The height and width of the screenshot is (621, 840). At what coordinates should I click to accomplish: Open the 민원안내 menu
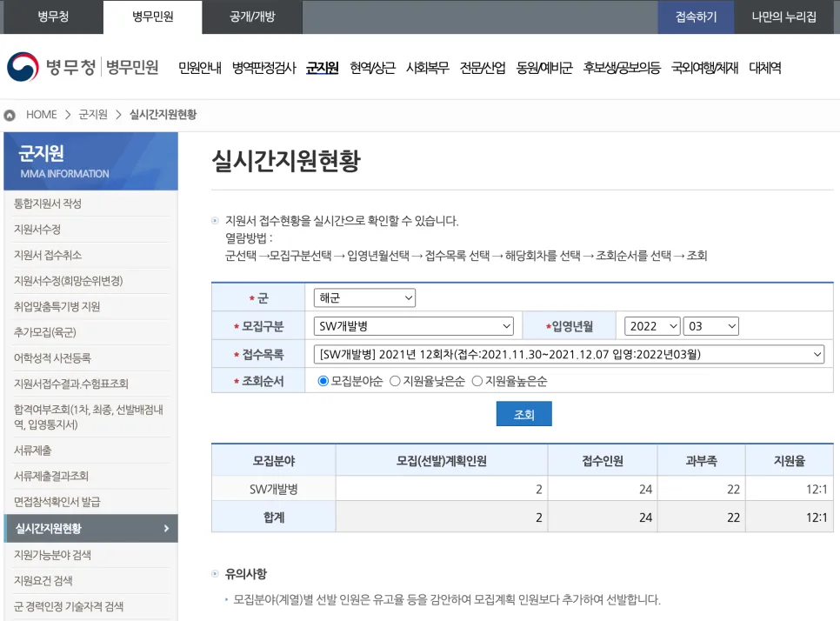point(200,68)
